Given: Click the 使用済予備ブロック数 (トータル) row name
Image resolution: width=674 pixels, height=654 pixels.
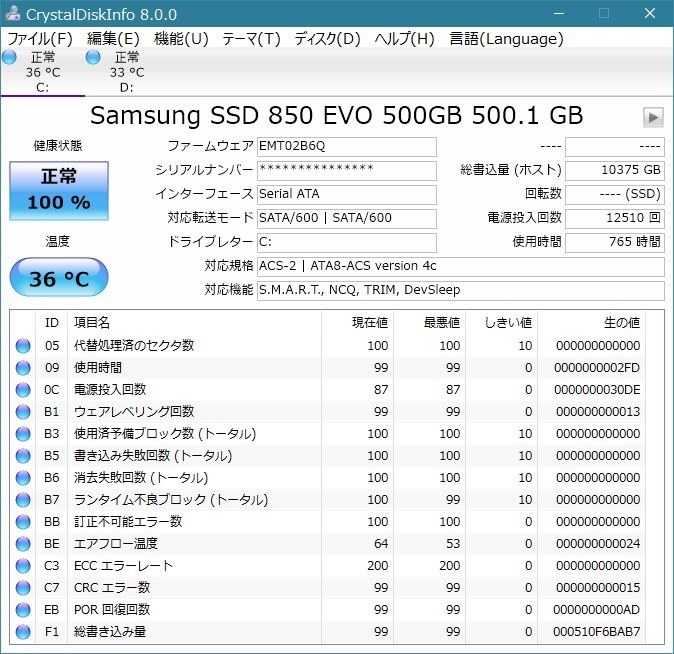Looking at the screenshot, I should [x=165, y=434].
